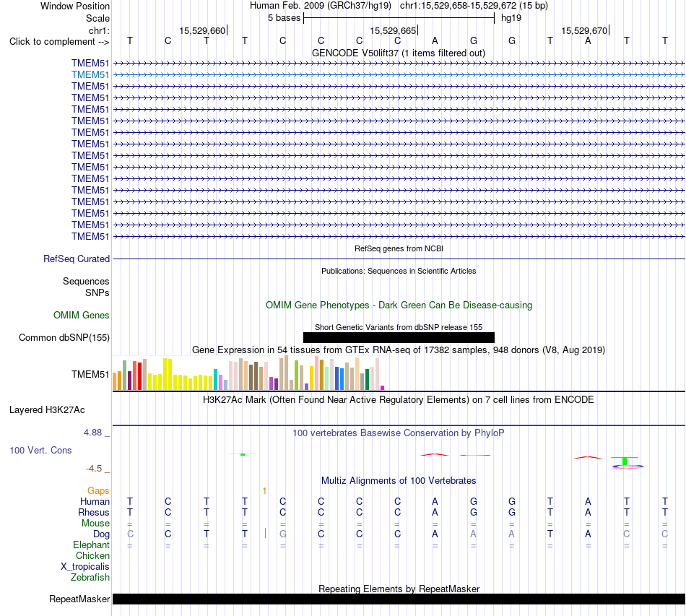The width and height of the screenshot is (686, 616).
Task: Click the Rhesus species label
Action: [94, 512]
